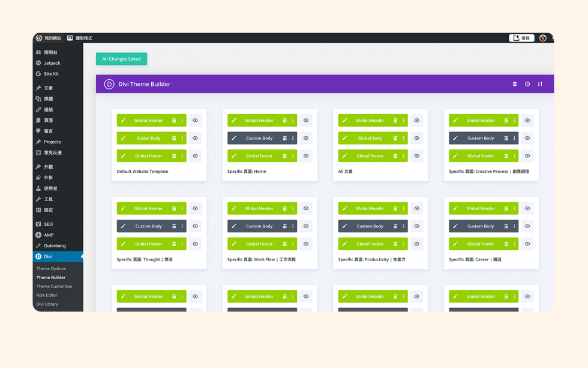Edit Custom Body in Career template
The image size is (588, 368).
point(455,226)
